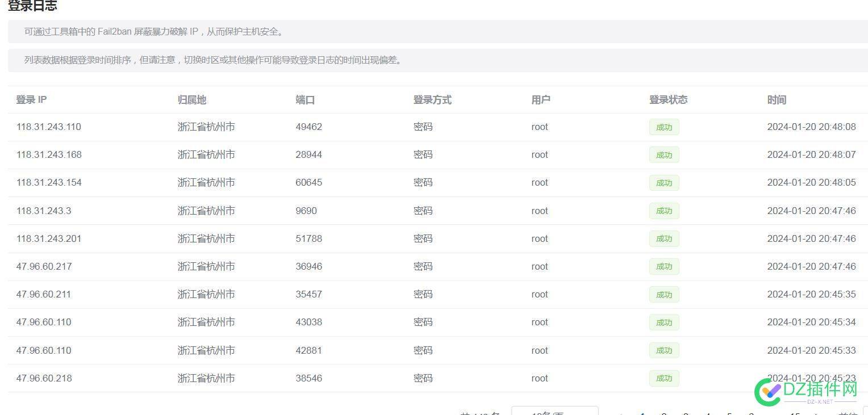Click port value 43038
Screen dimensions: 868x415
click(308, 322)
